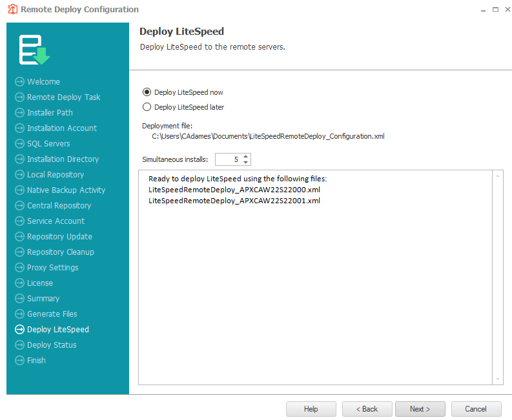The image size is (512, 420).
Task: Click the file list scrollbar down arrow
Action: [498, 379]
